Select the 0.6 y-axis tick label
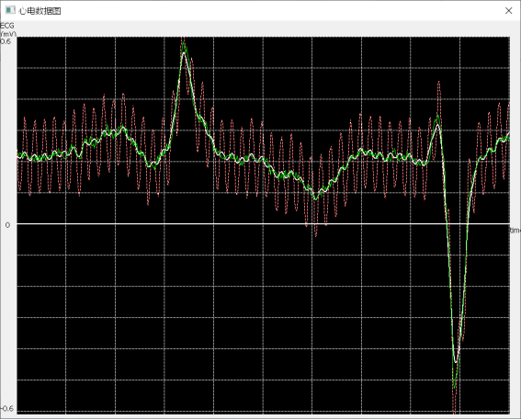The height and width of the screenshot is (420, 521). coord(6,41)
